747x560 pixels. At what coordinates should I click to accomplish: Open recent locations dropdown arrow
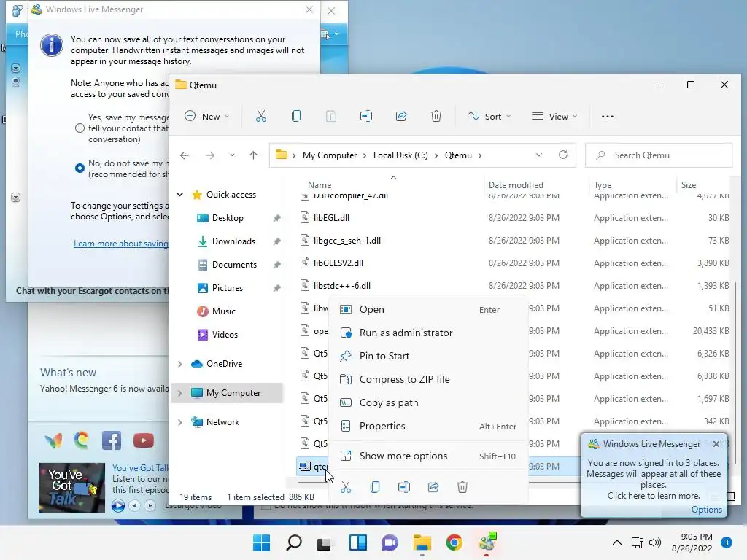point(232,155)
